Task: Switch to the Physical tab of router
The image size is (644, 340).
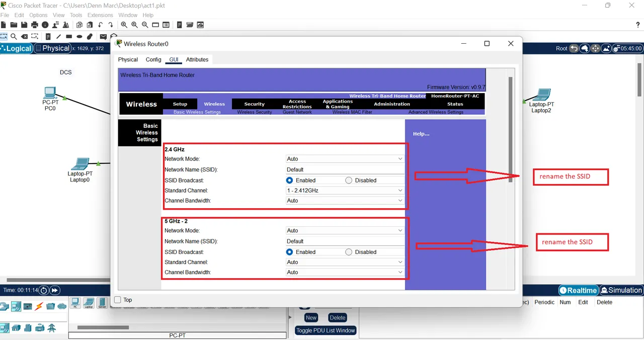Action: (128, 59)
